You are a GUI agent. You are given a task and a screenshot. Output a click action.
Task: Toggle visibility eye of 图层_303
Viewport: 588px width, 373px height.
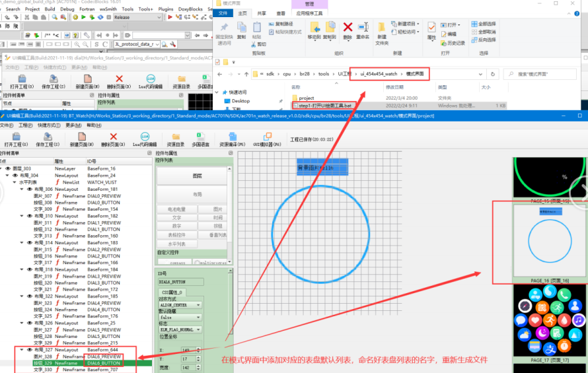(x=7, y=169)
